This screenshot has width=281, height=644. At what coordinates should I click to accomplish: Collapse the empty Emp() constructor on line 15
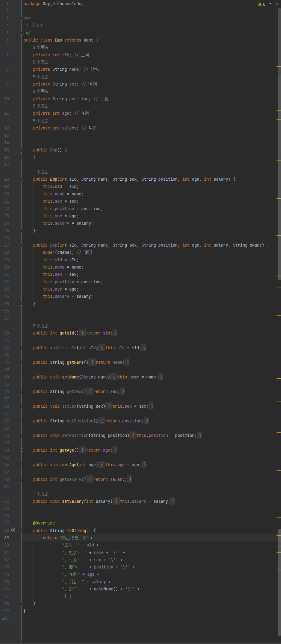pos(21,150)
